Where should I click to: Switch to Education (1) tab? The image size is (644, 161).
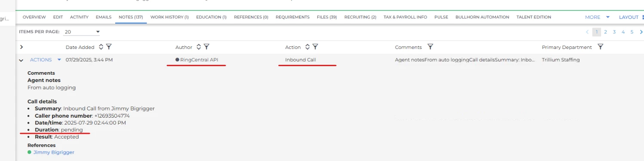click(211, 17)
